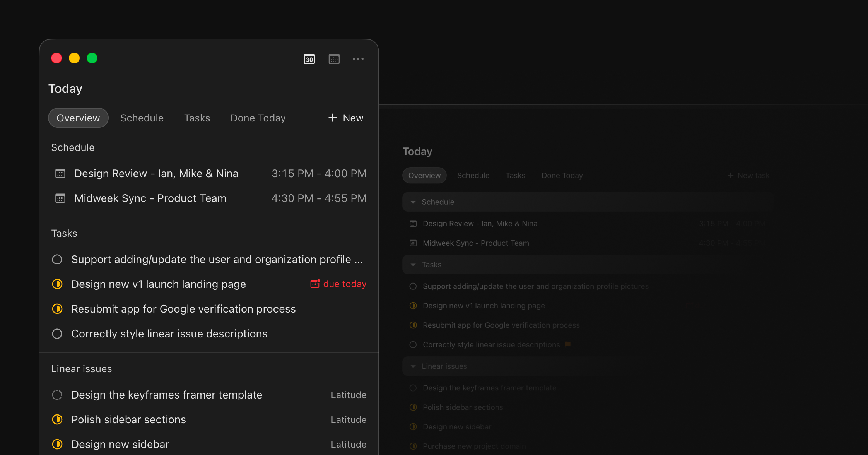Select the Overview tab
868x455 pixels.
tap(78, 118)
